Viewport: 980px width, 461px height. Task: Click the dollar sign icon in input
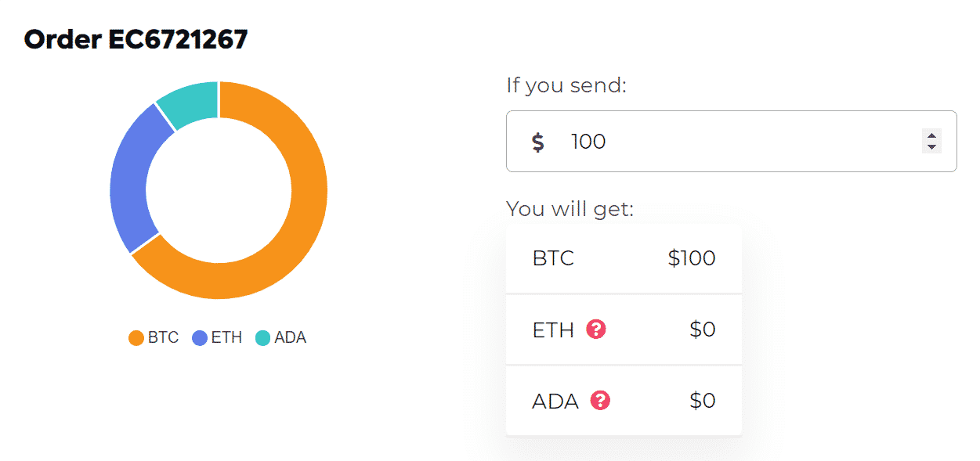[x=537, y=142]
